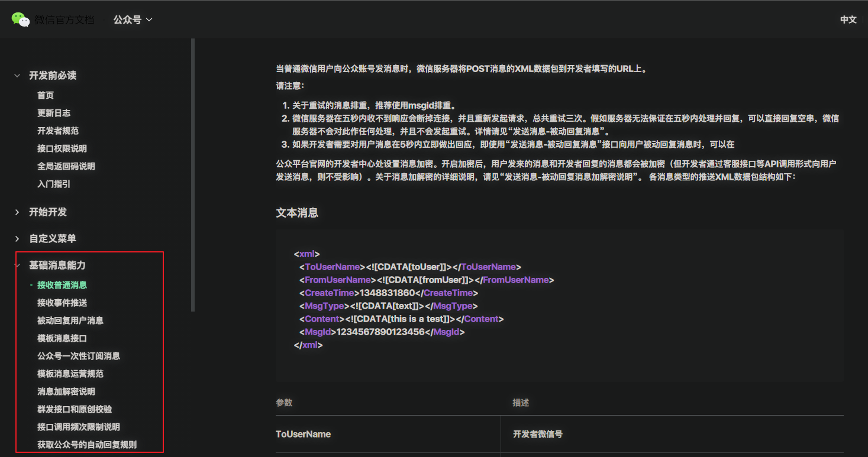Open 全局返回码说明 page
The height and width of the screenshot is (457, 868).
(x=66, y=166)
